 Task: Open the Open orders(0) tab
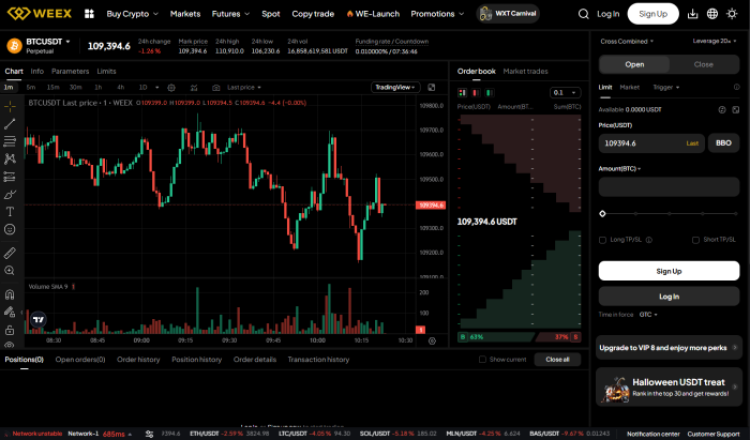80,359
